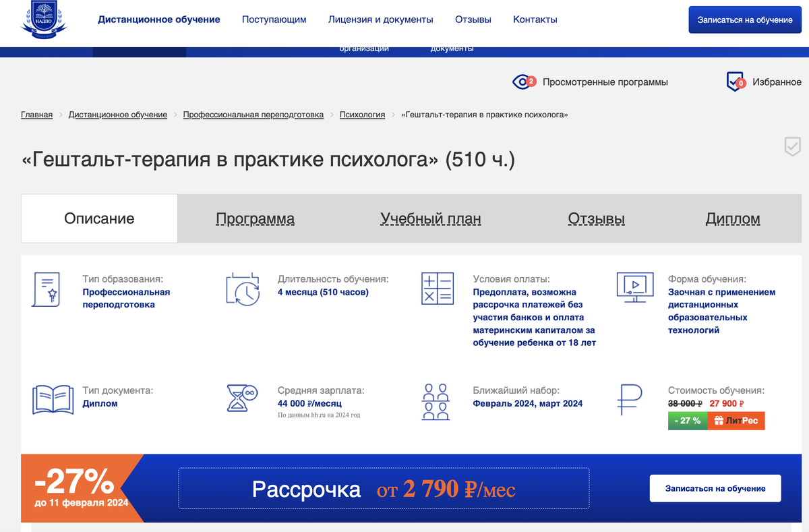Expand the «Лицензия и документы» menu
809x532 pixels.
coord(380,20)
